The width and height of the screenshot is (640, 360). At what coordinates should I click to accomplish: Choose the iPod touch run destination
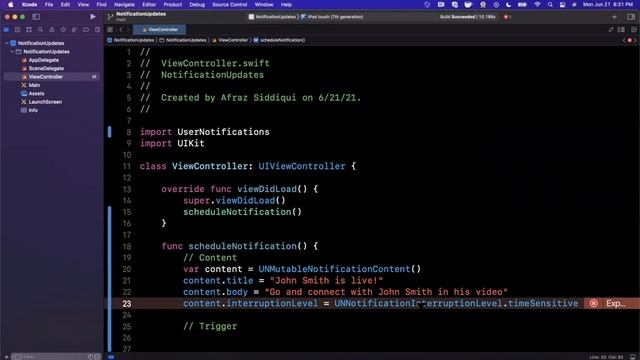point(333,17)
